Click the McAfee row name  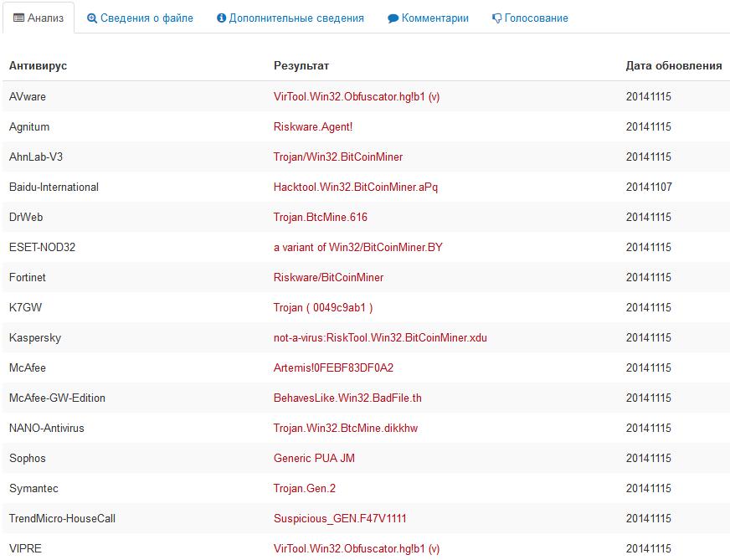click(28, 367)
